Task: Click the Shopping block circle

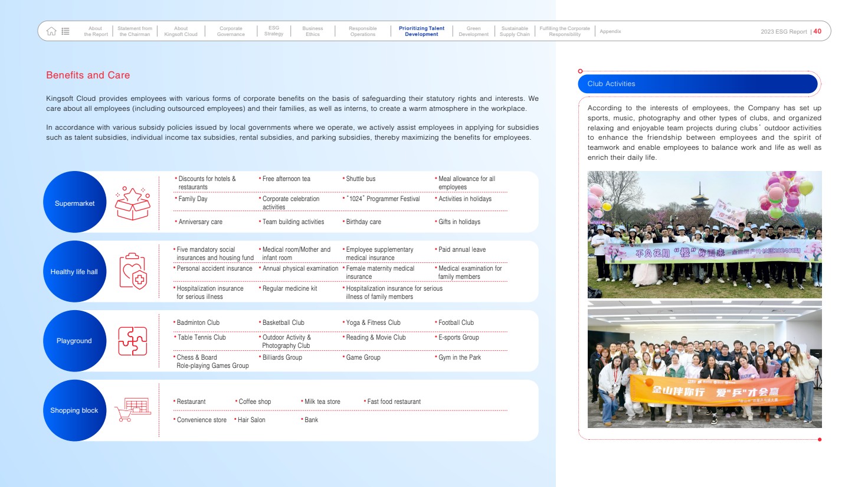Action: coord(74,410)
